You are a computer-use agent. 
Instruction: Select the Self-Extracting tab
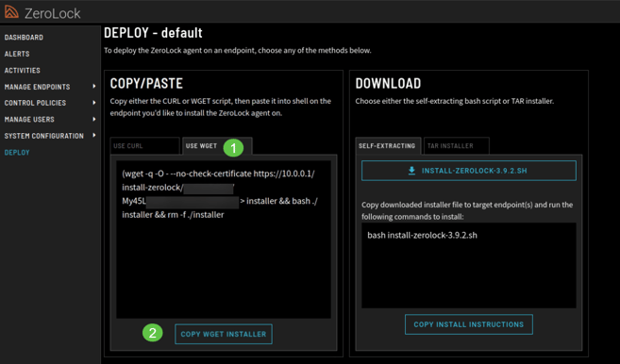[x=387, y=146]
